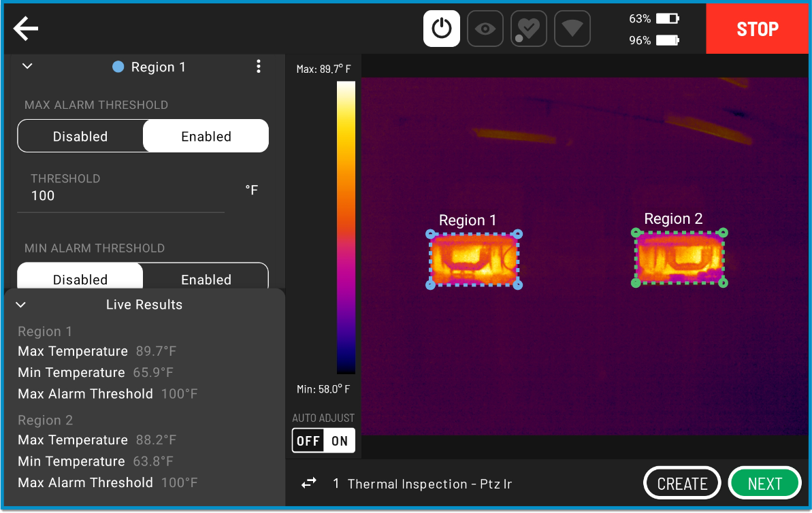Click Region 1 Max Alarm Threshold 100°F
Image resolution: width=812 pixels, height=513 pixels.
click(108, 393)
